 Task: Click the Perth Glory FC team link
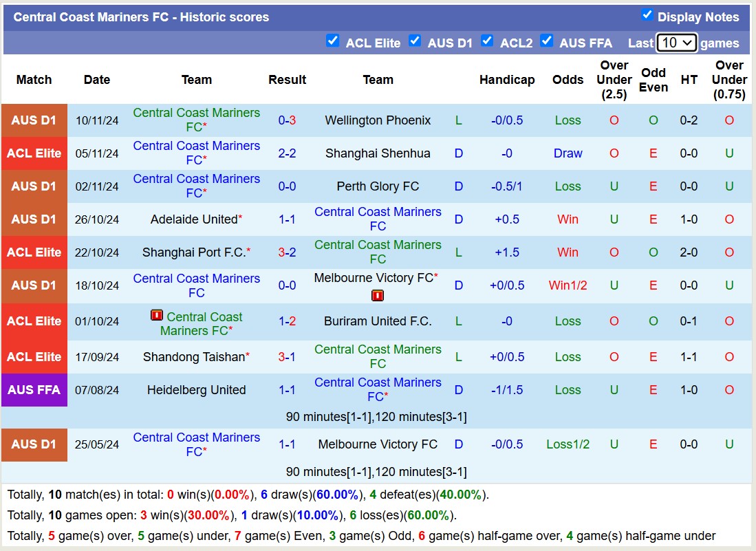click(x=378, y=186)
